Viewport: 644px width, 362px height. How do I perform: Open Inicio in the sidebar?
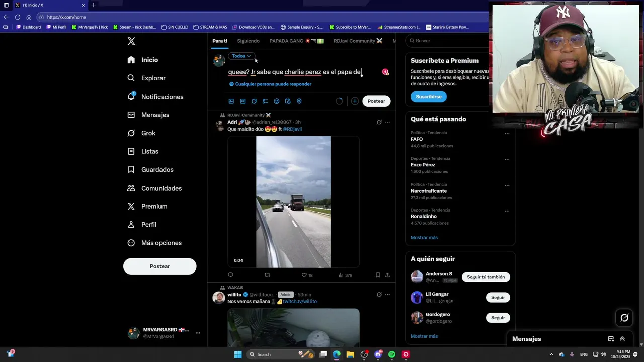tap(143, 60)
